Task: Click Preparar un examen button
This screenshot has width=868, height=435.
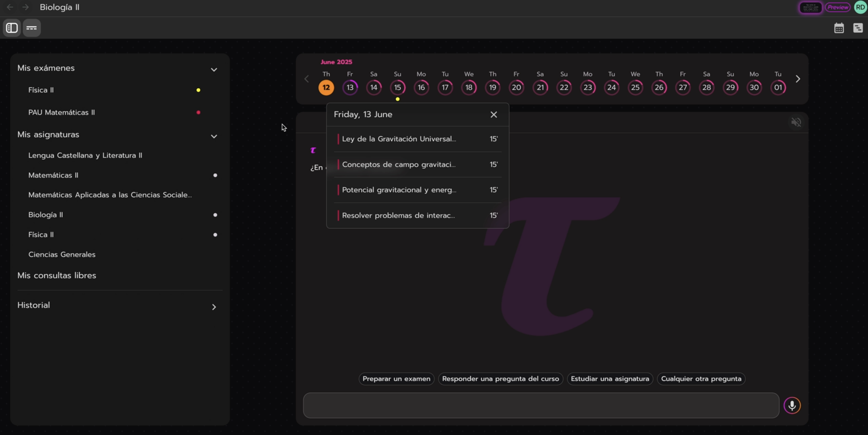Action: click(x=396, y=378)
